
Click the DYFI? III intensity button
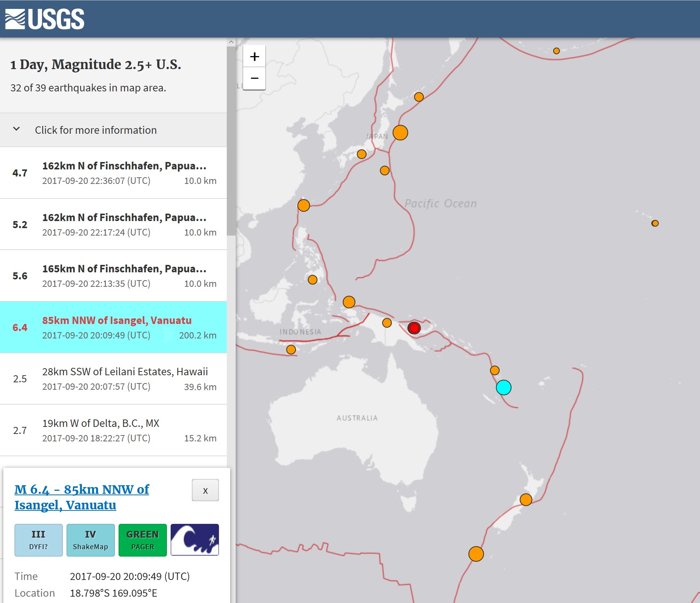pyautogui.click(x=38, y=540)
